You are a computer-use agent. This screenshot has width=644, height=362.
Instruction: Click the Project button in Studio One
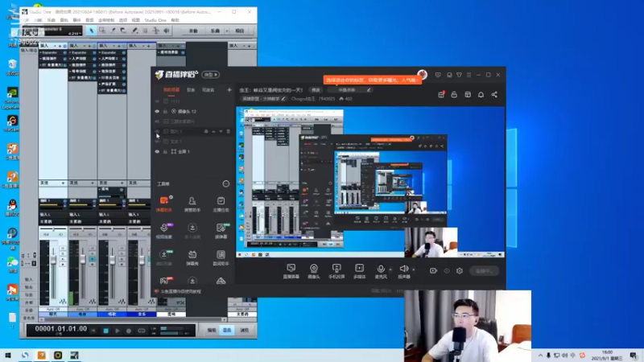(x=240, y=31)
